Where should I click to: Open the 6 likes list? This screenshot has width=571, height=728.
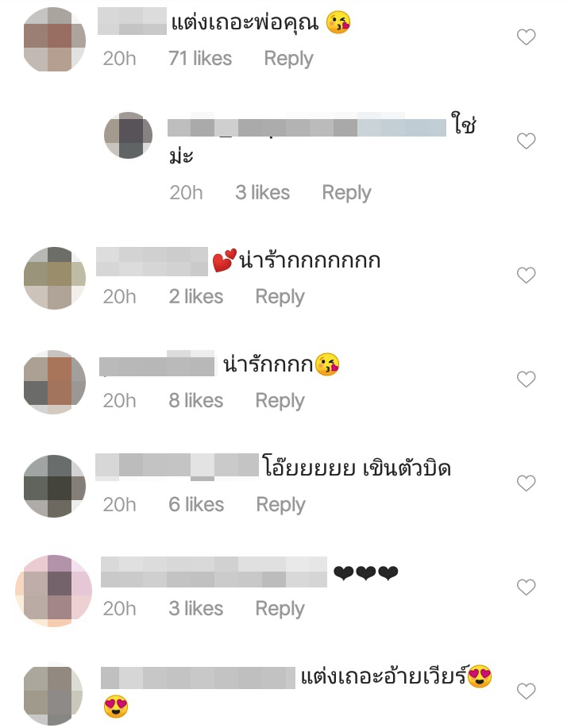[x=196, y=505]
